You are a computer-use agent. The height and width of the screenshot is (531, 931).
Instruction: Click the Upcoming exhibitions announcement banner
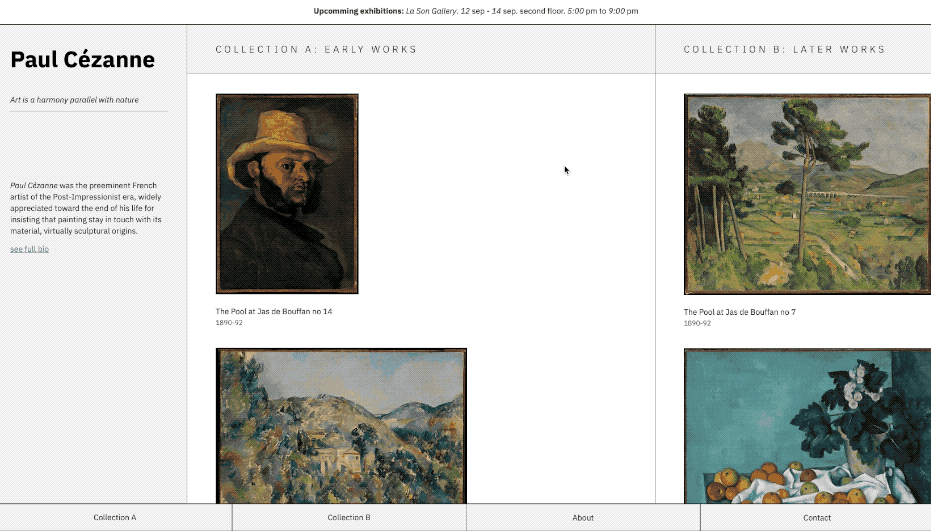coord(476,11)
